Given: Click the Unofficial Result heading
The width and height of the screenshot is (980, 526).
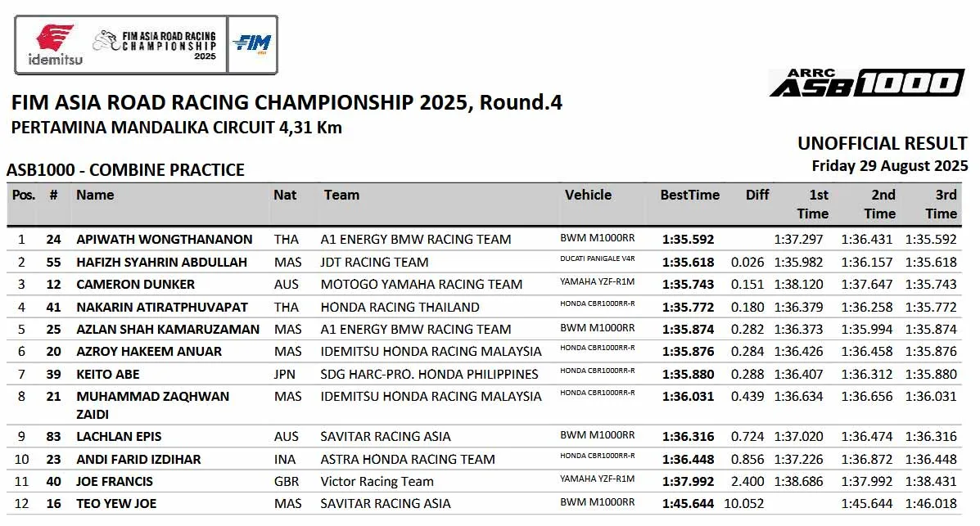Looking at the screenshot, I should point(882,144).
